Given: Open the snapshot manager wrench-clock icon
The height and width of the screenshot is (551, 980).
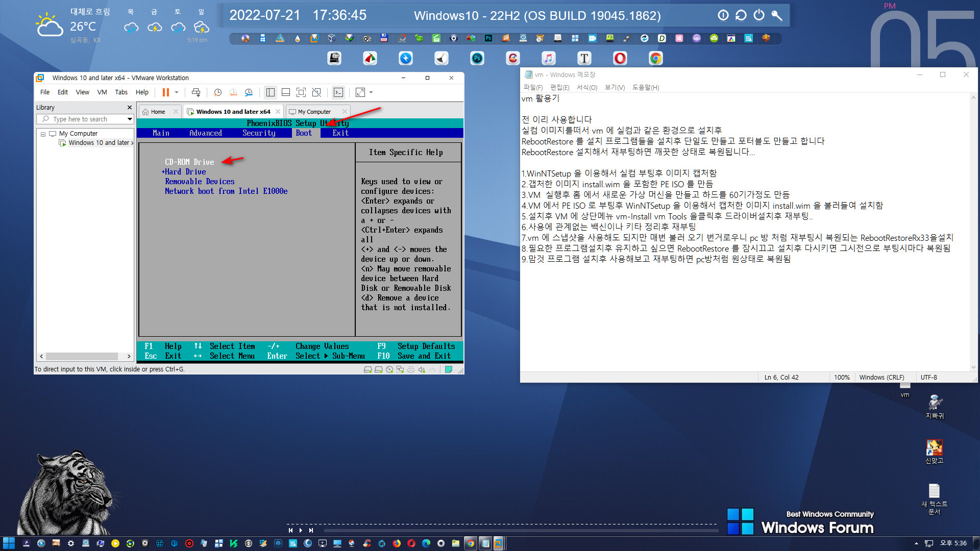Looking at the screenshot, I should 249,92.
